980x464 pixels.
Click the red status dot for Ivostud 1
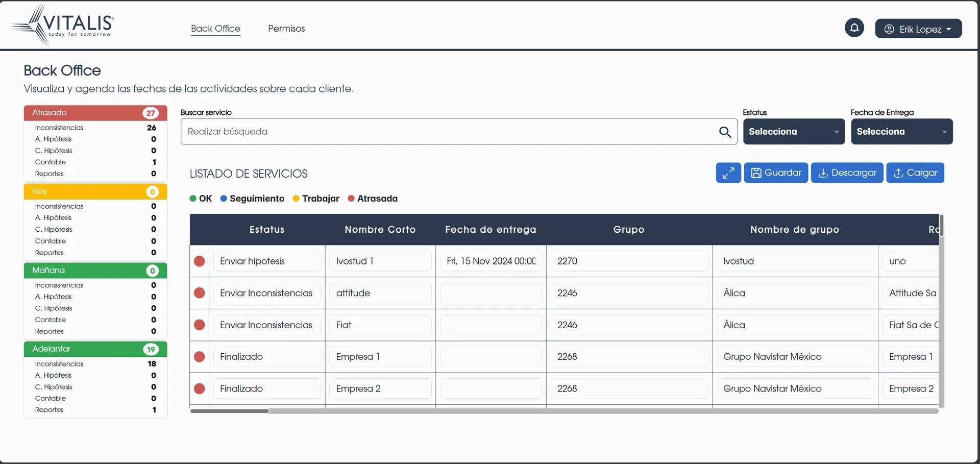(x=200, y=261)
